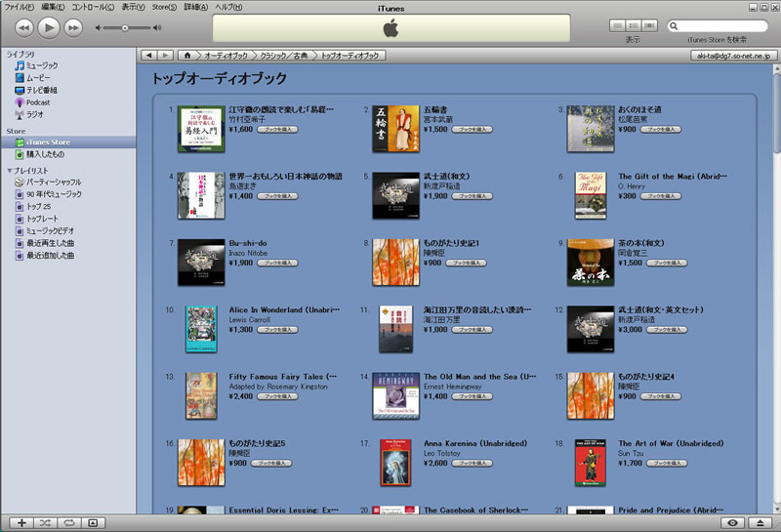Open the 表示(V) menu

click(x=133, y=7)
